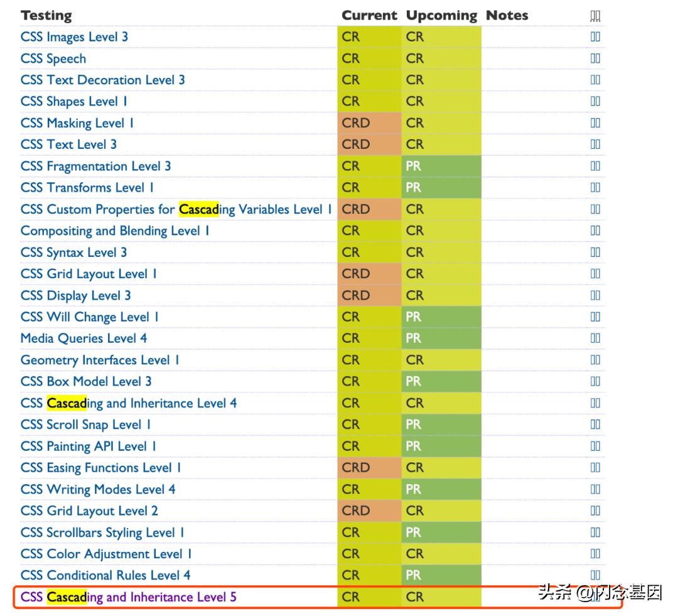Click last-column icon in CSS Color Adjustment row
Screen dimensions: 678x616
click(x=595, y=554)
